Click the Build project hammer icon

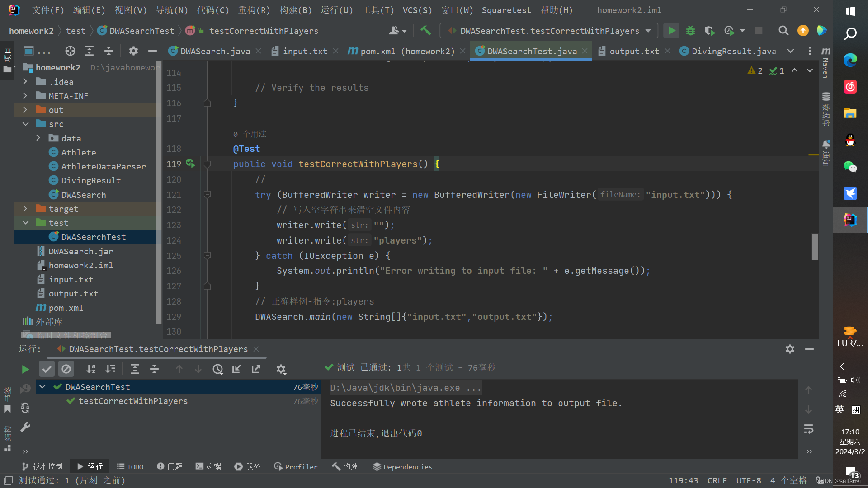coord(425,31)
